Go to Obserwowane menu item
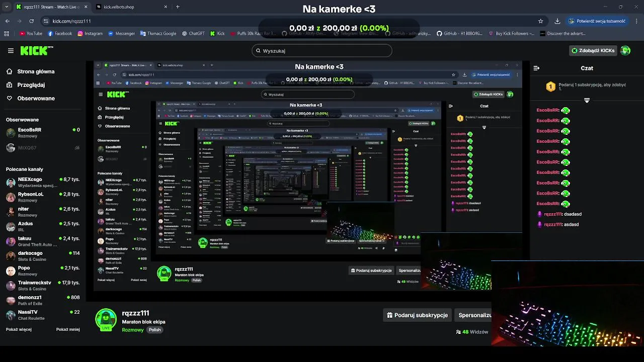 click(36, 98)
